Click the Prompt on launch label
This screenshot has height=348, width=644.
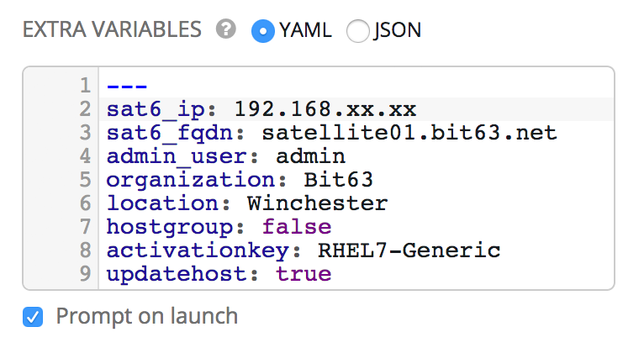click(x=147, y=317)
